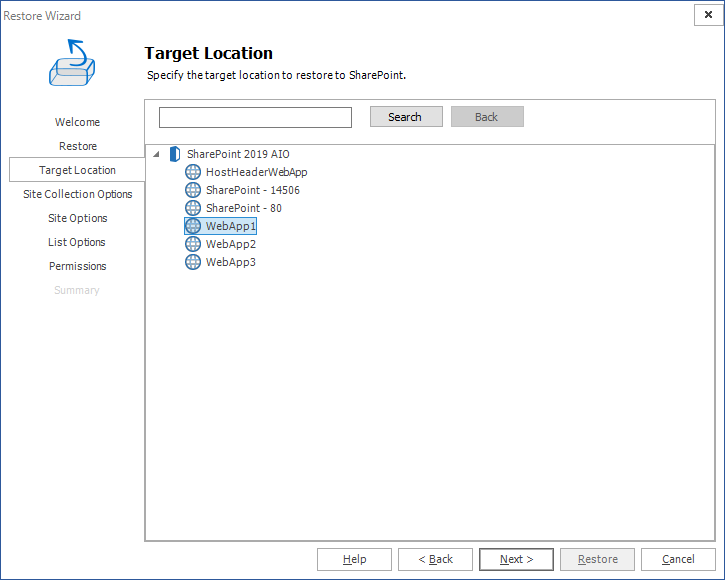
Task: Click the WebApp3 globe icon
Action: click(193, 262)
